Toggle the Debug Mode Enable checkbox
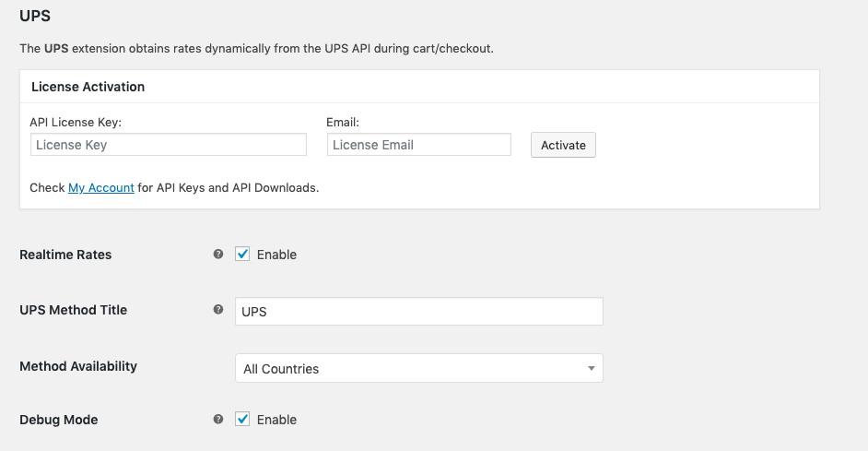Screen dimensions: 868x451 point(242,419)
